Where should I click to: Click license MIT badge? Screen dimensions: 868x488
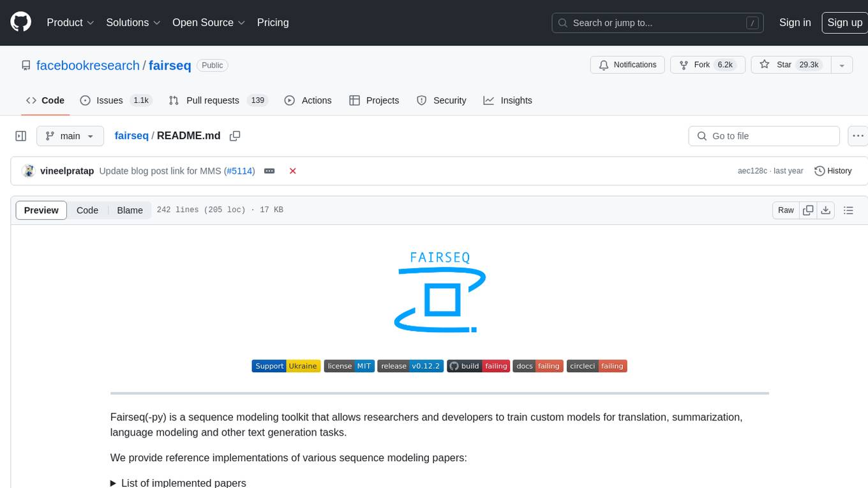(x=349, y=366)
